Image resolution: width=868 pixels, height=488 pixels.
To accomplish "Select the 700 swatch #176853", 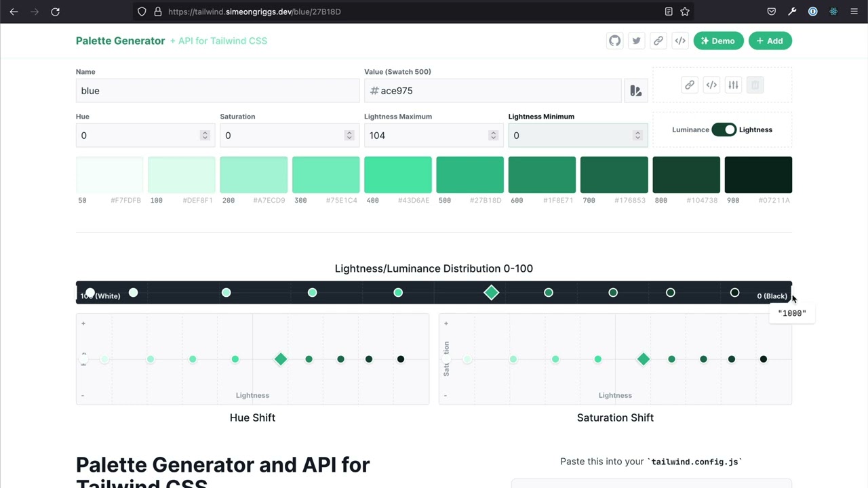I will tap(614, 175).
